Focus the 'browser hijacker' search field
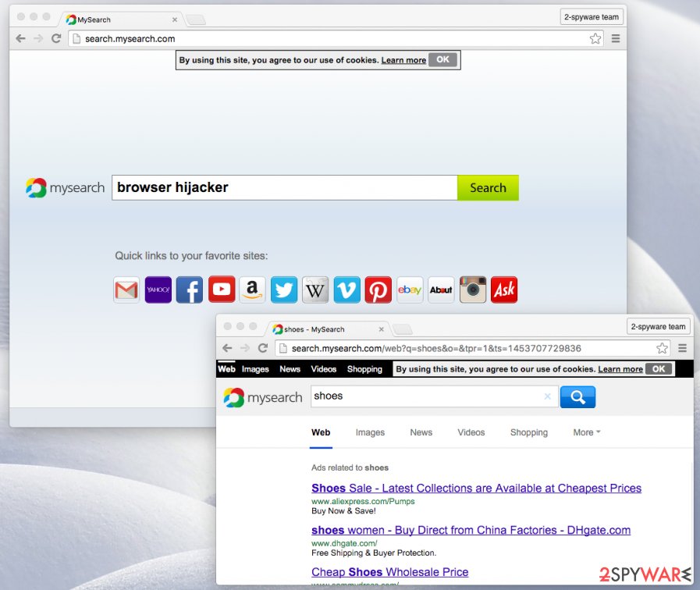Image resolution: width=700 pixels, height=590 pixels. [285, 188]
